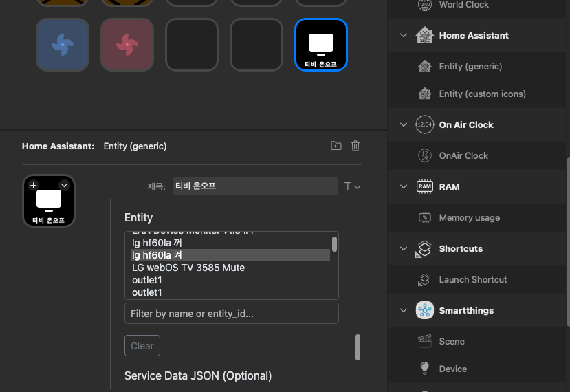Click the plus icon on key preview
This screenshot has height=392, width=570.
33,185
